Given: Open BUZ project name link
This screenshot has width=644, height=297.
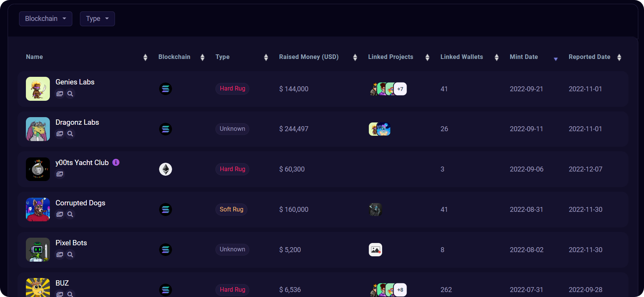Looking at the screenshot, I should (x=62, y=283).
